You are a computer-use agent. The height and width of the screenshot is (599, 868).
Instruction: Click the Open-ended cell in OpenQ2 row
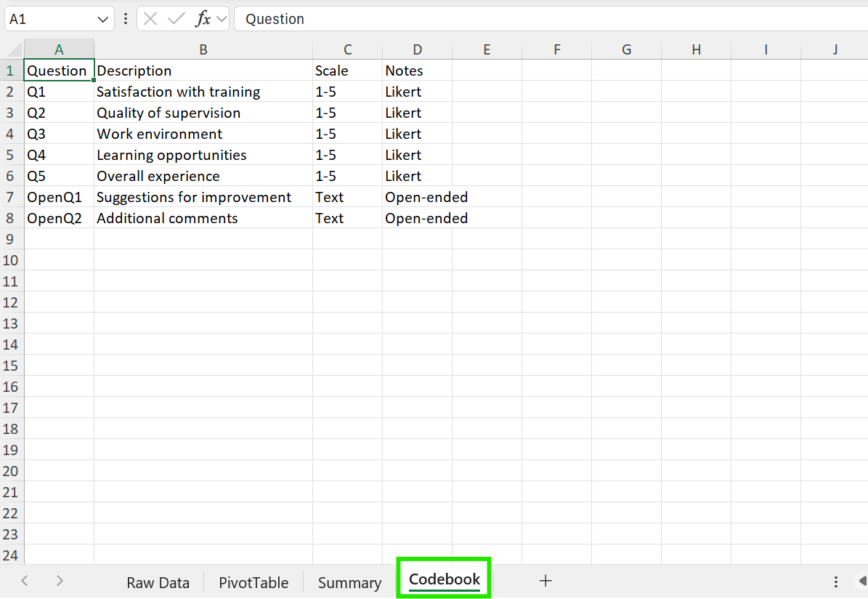(x=418, y=218)
